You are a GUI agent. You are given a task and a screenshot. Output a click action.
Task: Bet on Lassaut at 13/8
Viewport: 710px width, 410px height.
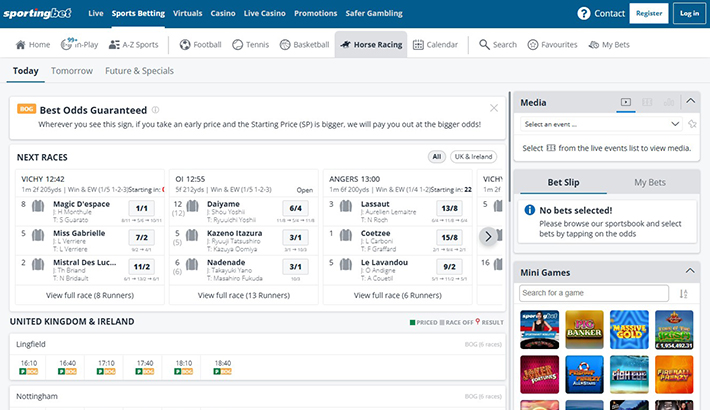click(x=449, y=208)
